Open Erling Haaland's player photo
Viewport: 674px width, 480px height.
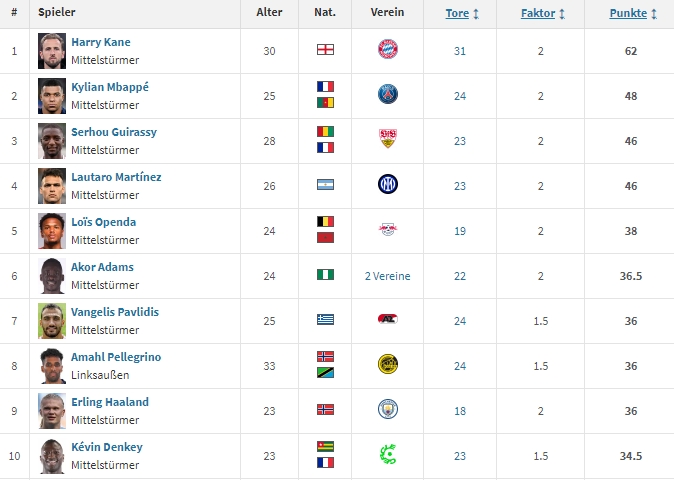pyautogui.click(x=51, y=410)
